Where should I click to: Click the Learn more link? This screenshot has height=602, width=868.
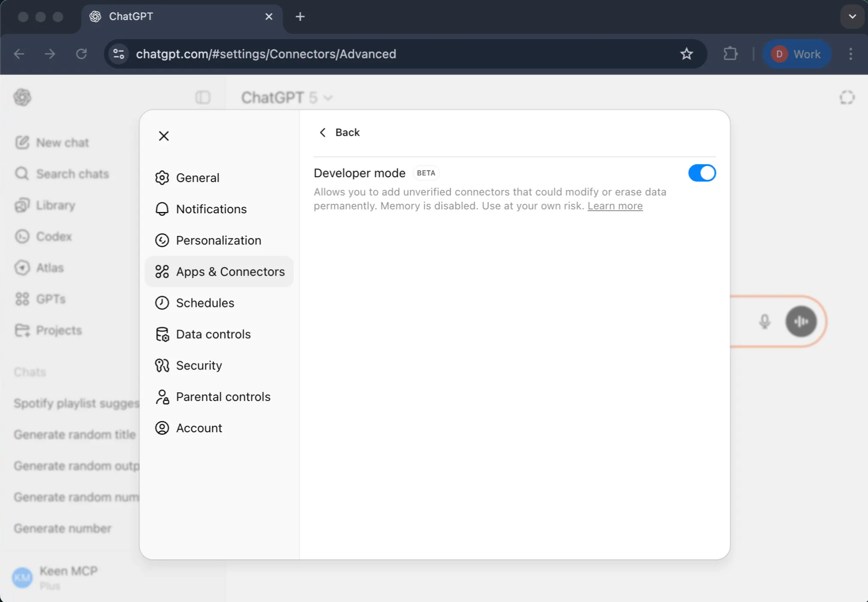[615, 206]
